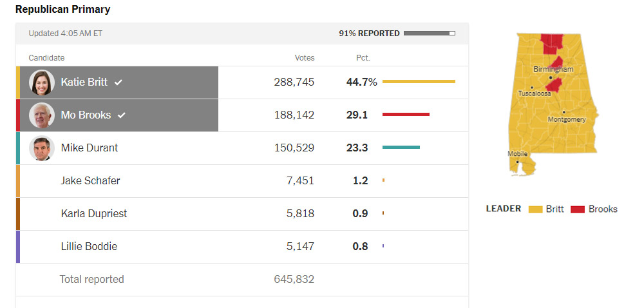Image resolution: width=644 pixels, height=308 pixels.
Task: Select the Pct. column header
Action: click(363, 58)
